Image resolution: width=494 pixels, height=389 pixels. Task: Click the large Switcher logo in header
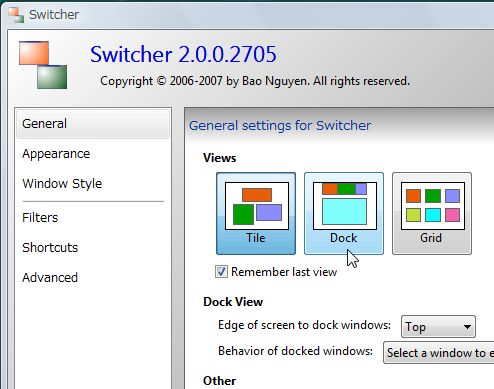tap(43, 65)
